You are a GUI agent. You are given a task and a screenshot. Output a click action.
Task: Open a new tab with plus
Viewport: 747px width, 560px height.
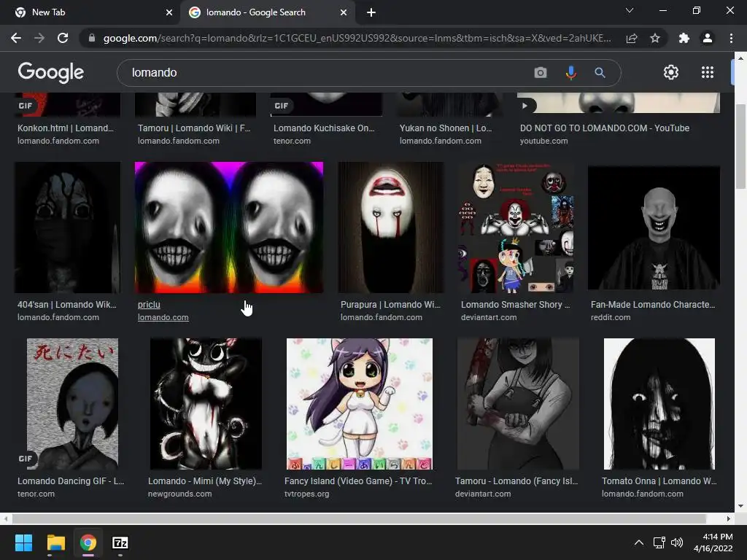pyautogui.click(x=371, y=12)
